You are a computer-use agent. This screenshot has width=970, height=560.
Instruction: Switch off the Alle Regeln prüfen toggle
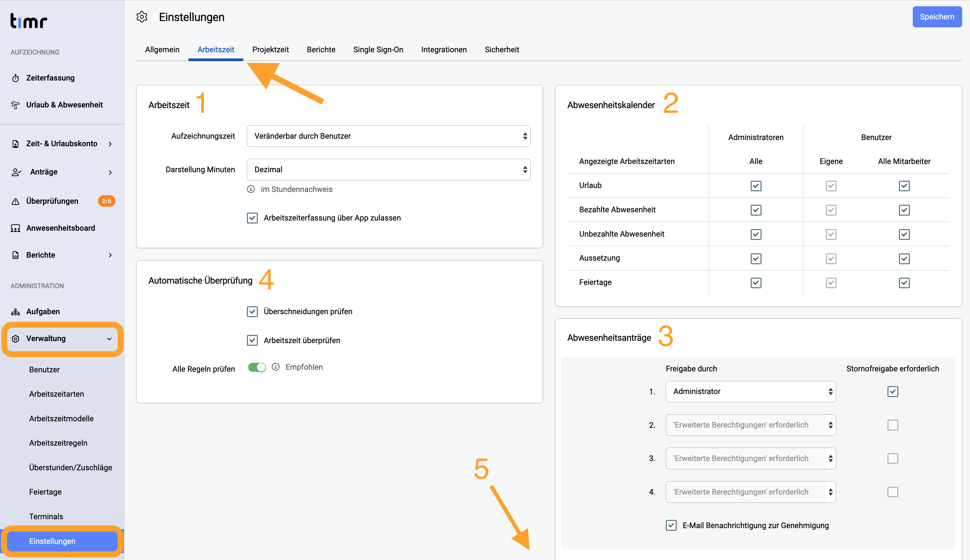257,367
